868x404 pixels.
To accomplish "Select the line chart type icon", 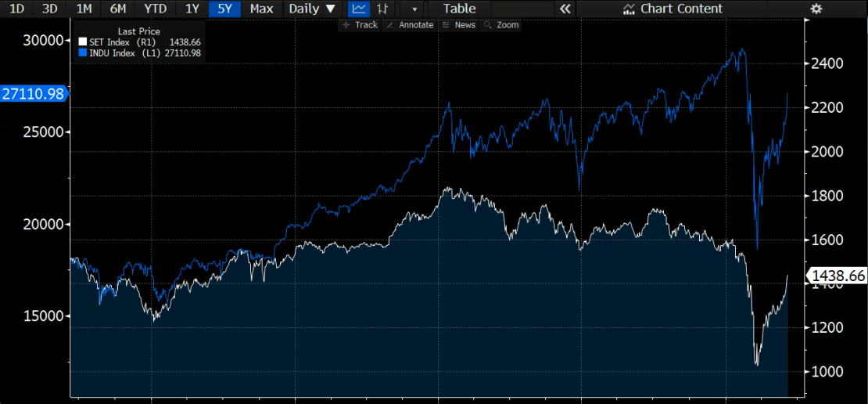I will pos(358,9).
